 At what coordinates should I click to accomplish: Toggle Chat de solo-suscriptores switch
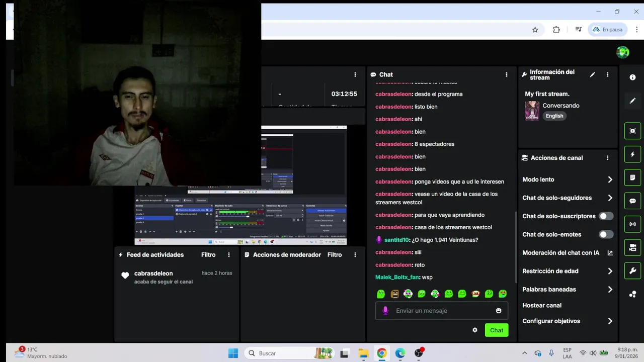pyautogui.click(x=606, y=216)
